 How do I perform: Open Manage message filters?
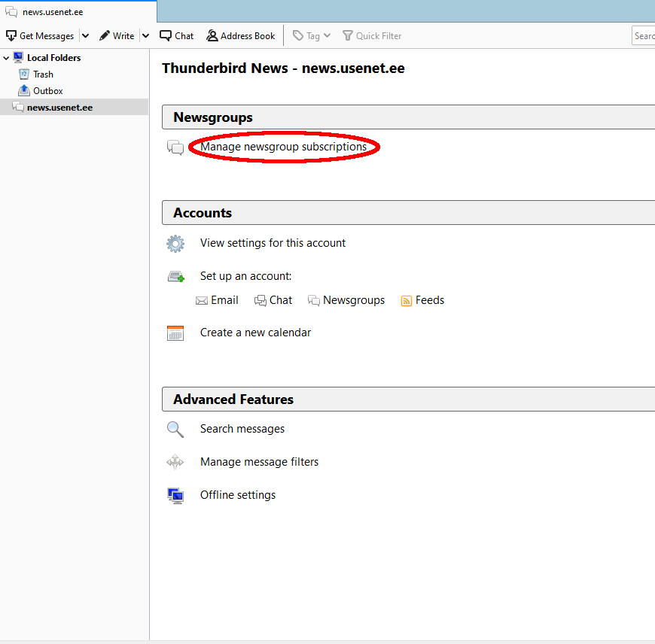pyautogui.click(x=259, y=462)
